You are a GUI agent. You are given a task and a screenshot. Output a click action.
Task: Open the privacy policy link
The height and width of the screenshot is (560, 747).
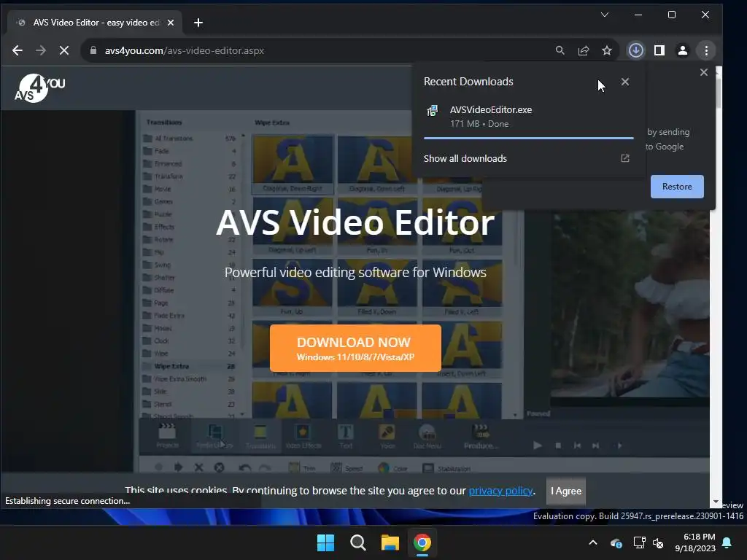500,491
